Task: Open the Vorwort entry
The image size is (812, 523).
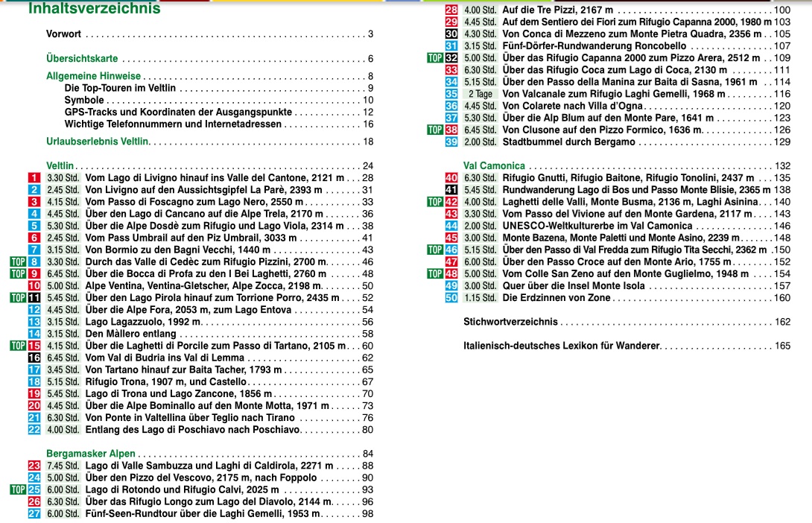Action: [x=64, y=34]
